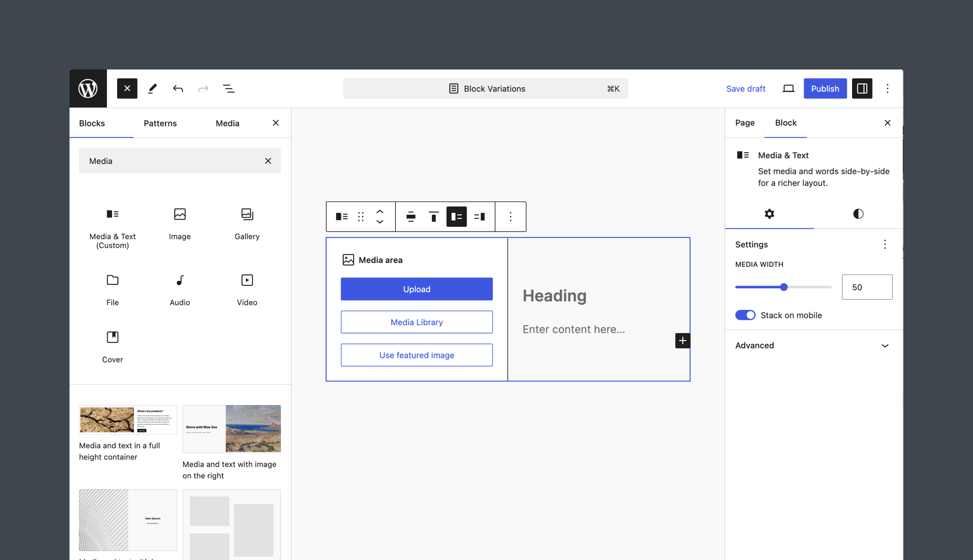
Task: Switch to the Block tab
Action: click(786, 123)
